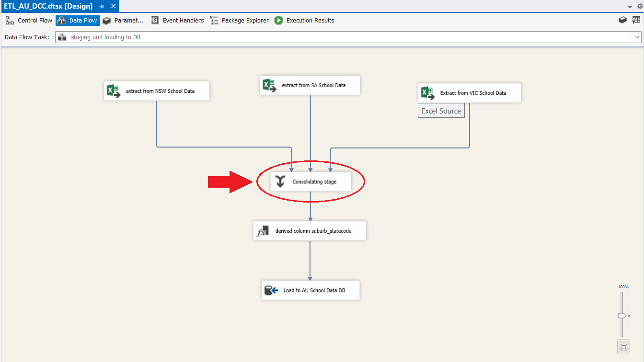
Task: Open the SSIS Toolbox from the top-right icon
Action: (x=622, y=20)
